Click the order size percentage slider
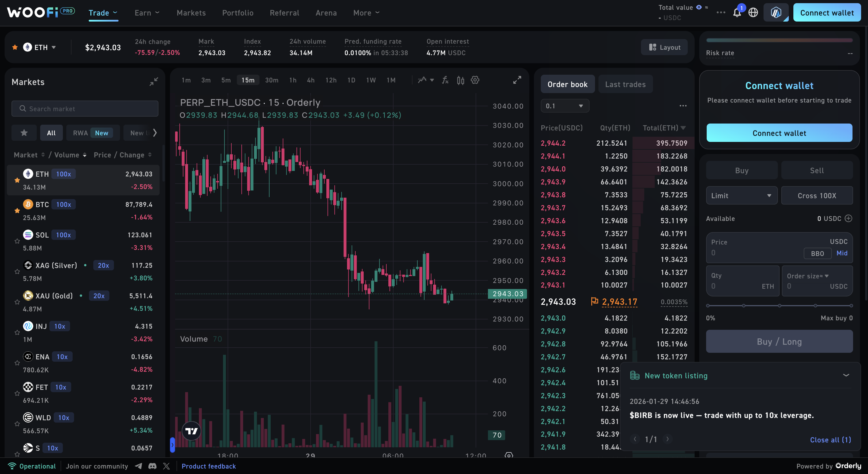Screen dimensions: 868x474 (779, 305)
